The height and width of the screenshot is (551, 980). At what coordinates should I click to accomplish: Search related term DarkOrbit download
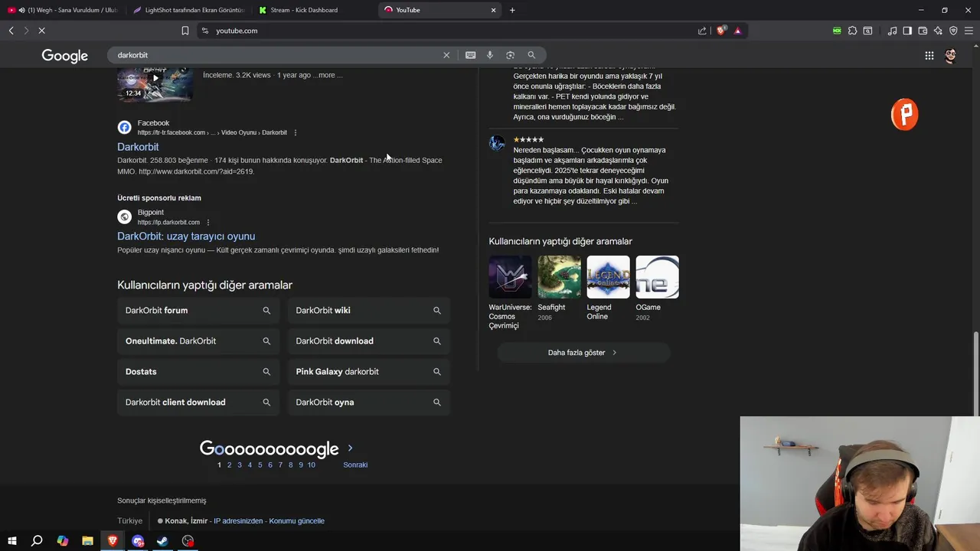pos(369,341)
